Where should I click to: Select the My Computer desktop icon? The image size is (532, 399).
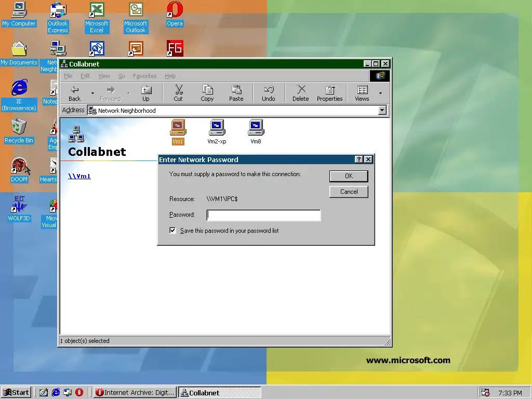(19, 14)
